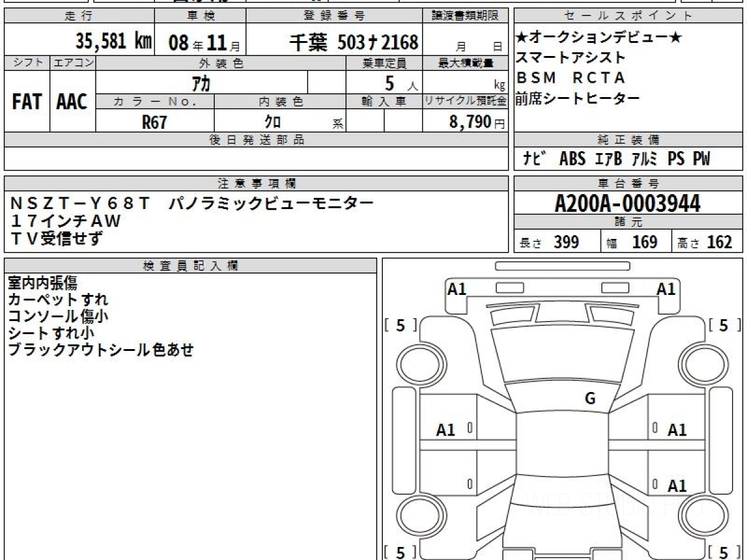The width and height of the screenshot is (747, 560).
Task: Click the 車台番号 header
Action: [x=628, y=184]
